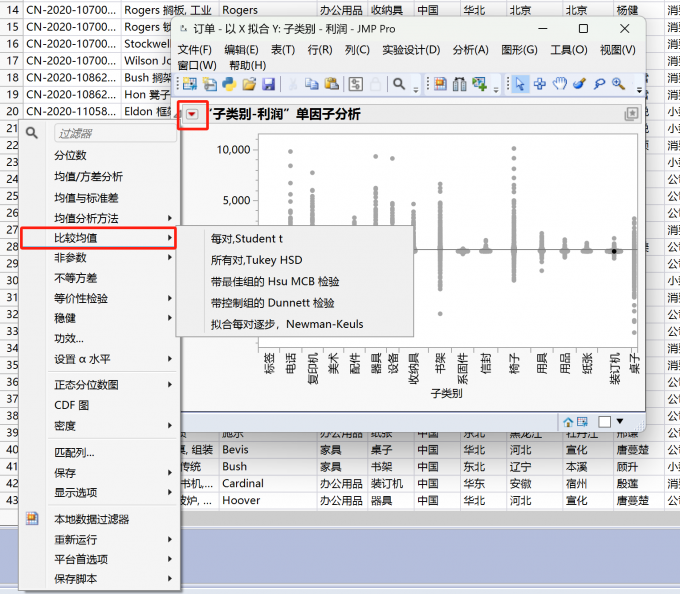Image resolution: width=680 pixels, height=594 pixels.
Task: Click the data table icon in status bar
Action: click(581, 421)
